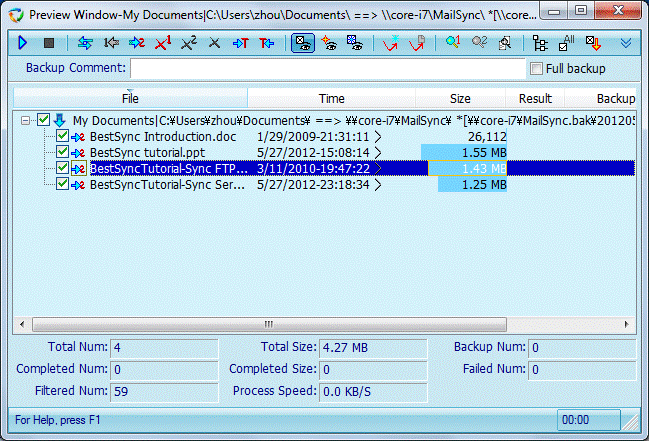Click the copy-to-folder-1 left arrow icon
Screen dimensions: 649x441
coord(111,43)
